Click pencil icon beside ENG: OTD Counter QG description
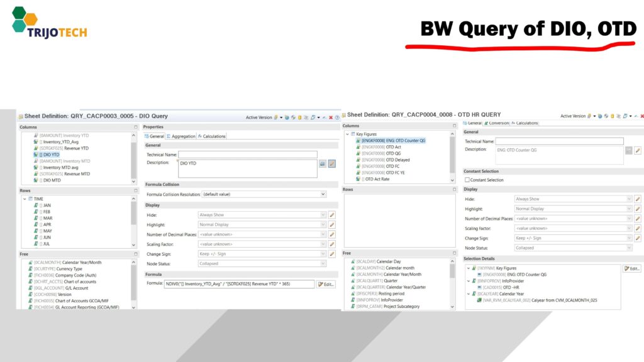This screenshot has height=362, width=644. point(637,150)
